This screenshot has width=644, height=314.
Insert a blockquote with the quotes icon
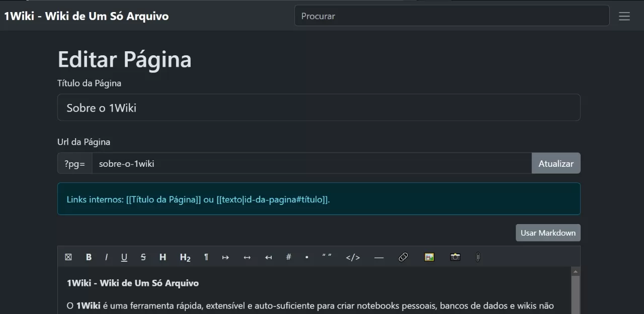pos(327,257)
